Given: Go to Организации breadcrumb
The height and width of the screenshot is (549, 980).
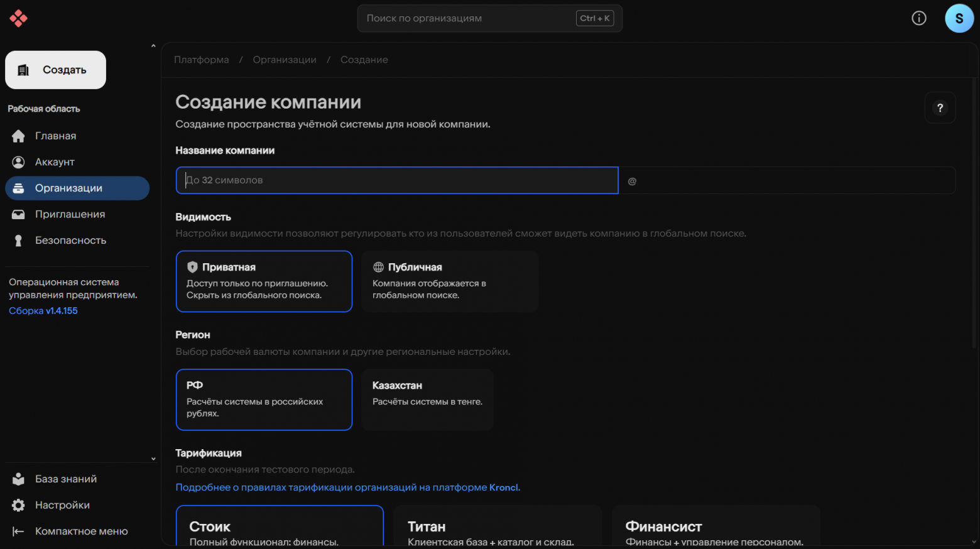Looking at the screenshot, I should (285, 60).
